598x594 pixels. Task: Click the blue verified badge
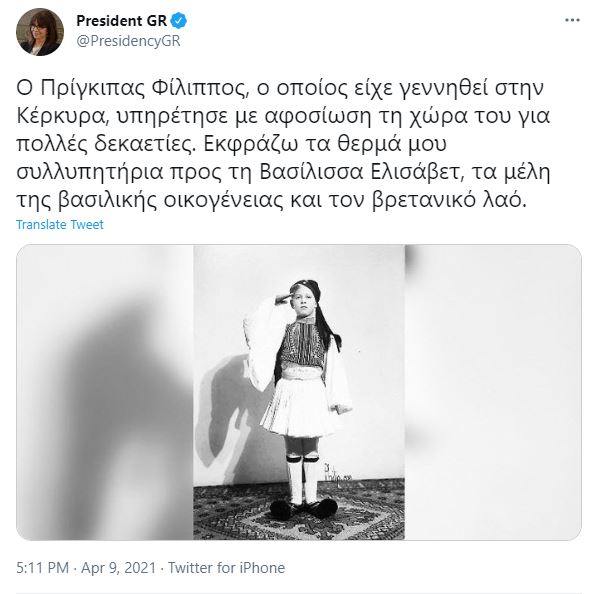tap(178, 21)
